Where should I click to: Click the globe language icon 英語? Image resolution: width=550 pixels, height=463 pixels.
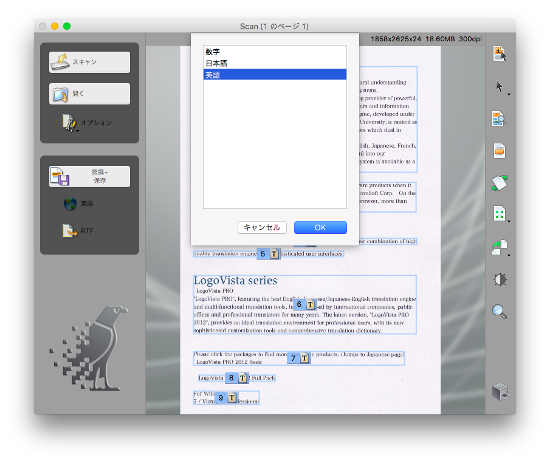[70, 203]
